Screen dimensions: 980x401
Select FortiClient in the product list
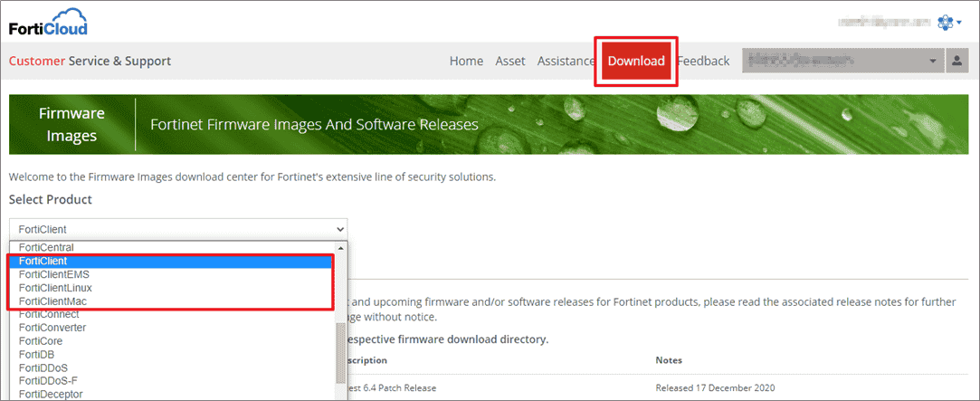(170, 261)
